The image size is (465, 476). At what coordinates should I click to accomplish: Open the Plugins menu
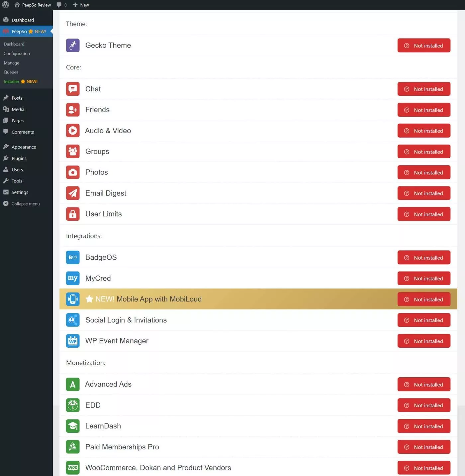pos(26,158)
